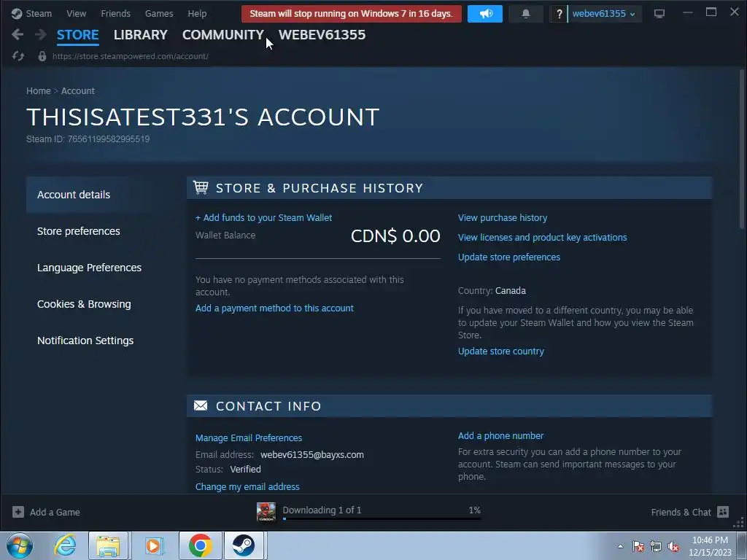This screenshot has height=560, width=747.
Task: Click the taskbar clock showing 10:46 PM
Action: (710, 540)
